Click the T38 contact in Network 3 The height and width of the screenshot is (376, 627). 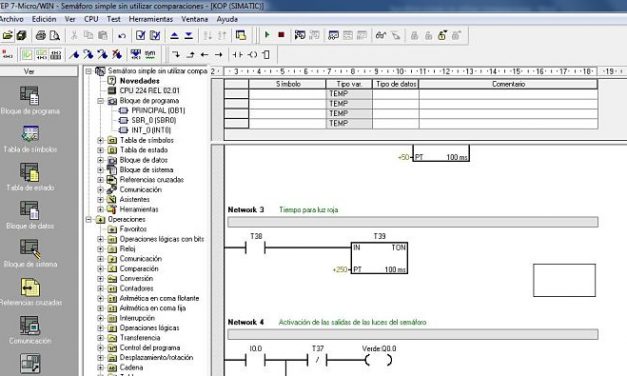[x=256, y=248]
